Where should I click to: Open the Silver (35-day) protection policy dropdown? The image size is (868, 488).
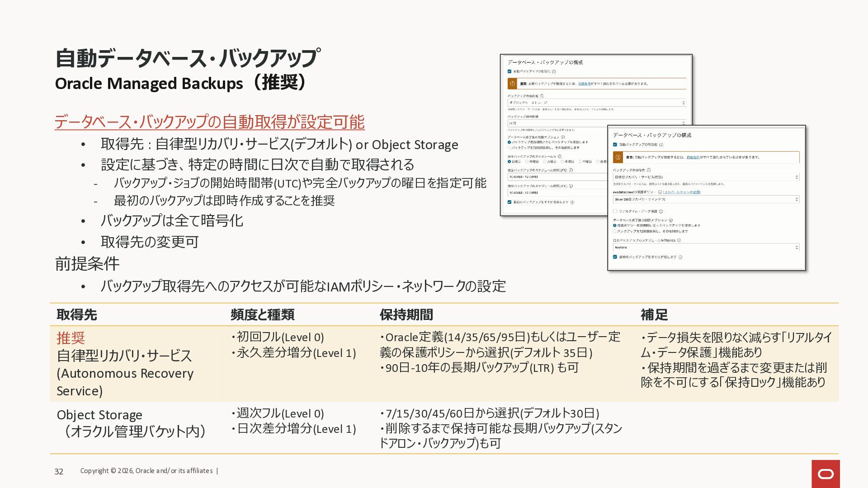[x=706, y=199]
